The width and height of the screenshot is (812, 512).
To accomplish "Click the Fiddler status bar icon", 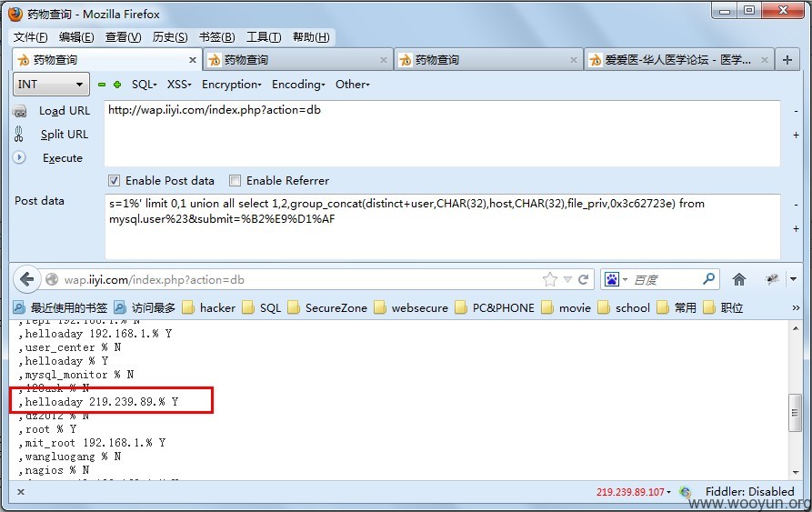I will pos(686,492).
